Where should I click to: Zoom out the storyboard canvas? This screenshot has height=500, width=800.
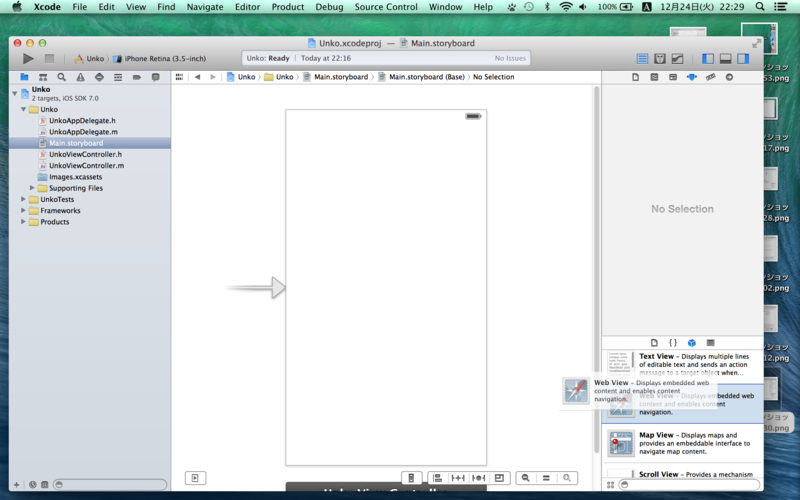point(526,478)
